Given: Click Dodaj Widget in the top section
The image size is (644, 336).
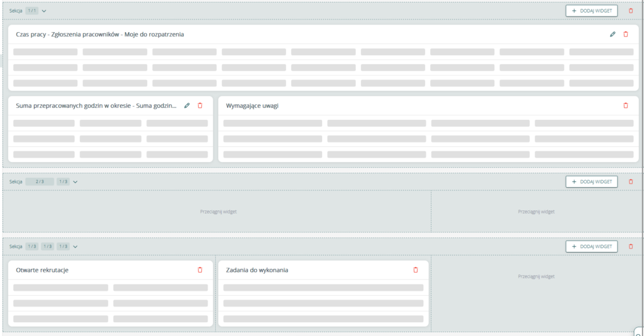Looking at the screenshot, I should coord(591,11).
